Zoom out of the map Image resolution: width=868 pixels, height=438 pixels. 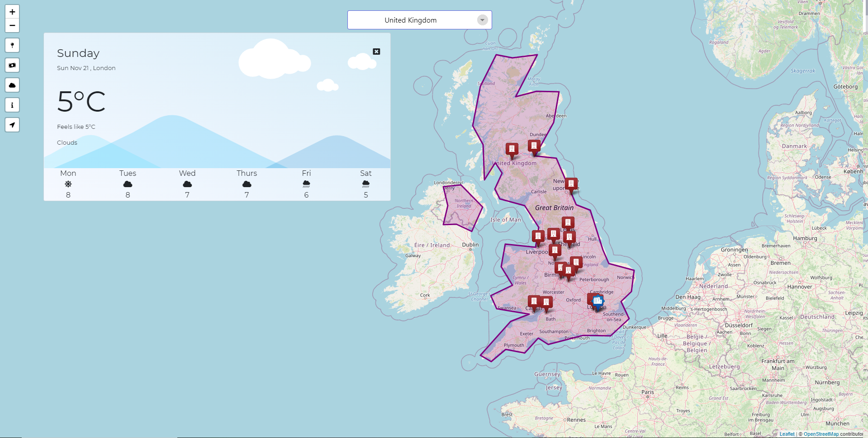(12, 26)
